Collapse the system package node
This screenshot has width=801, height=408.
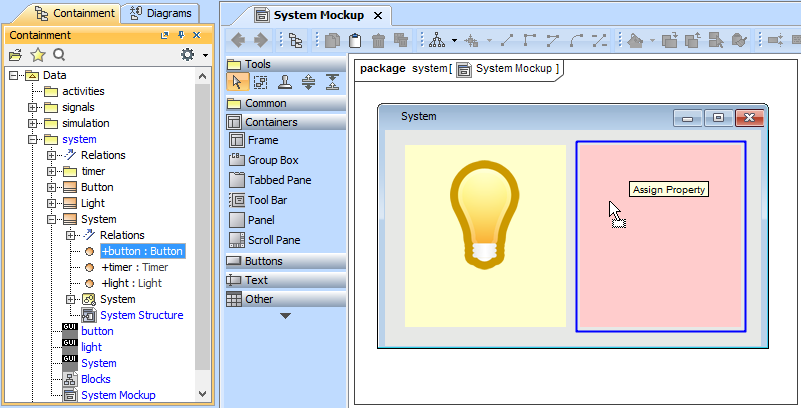pyautogui.click(x=32, y=139)
